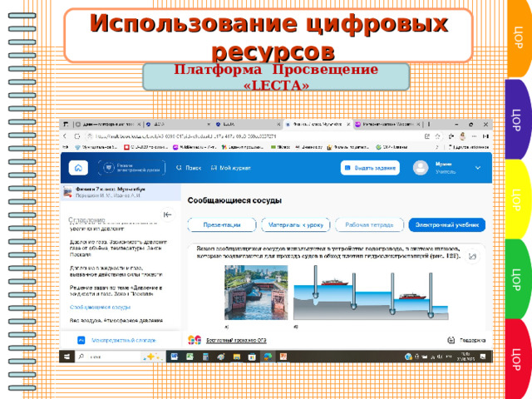The height and width of the screenshot is (399, 532).
Task: Click the browser refresh icon
Action: point(77,136)
